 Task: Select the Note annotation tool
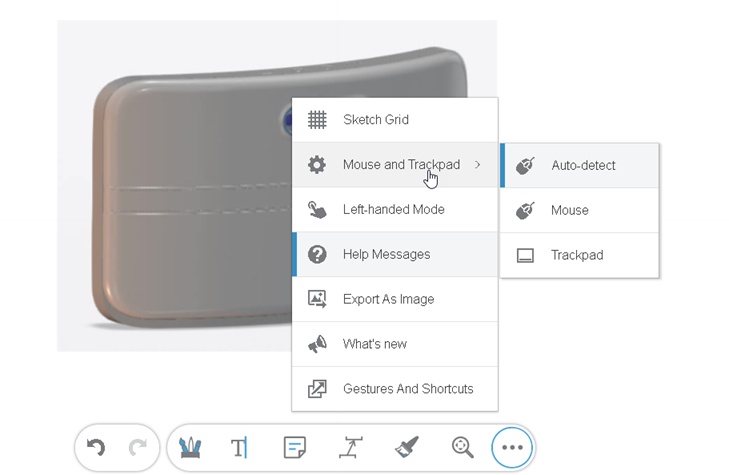tap(295, 448)
